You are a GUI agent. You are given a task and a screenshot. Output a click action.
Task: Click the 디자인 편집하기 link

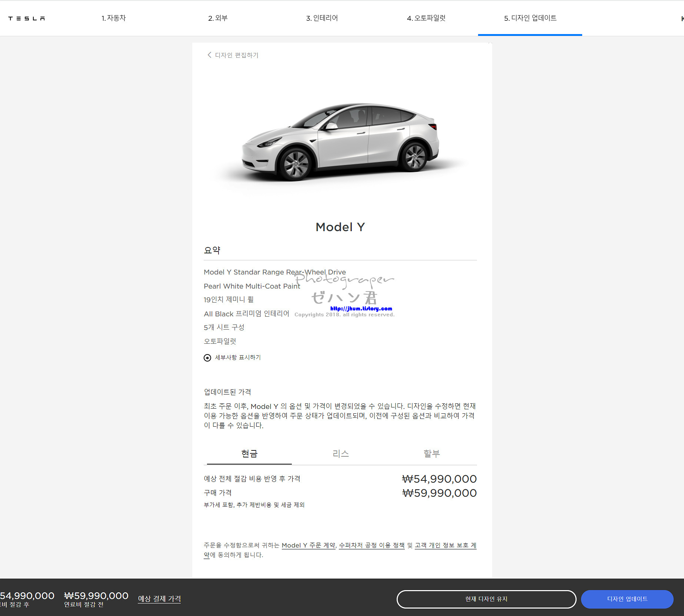pyautogui.click(x=237, y=55)
